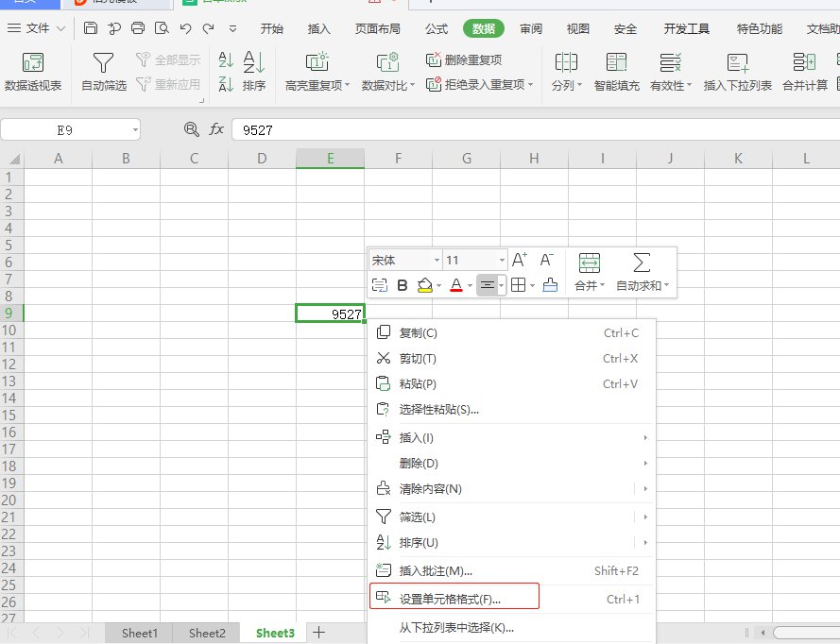Screen dimensions: 840x644
Task: Click the center align icon in mini toolbar
Action: (x=487, y=285)
